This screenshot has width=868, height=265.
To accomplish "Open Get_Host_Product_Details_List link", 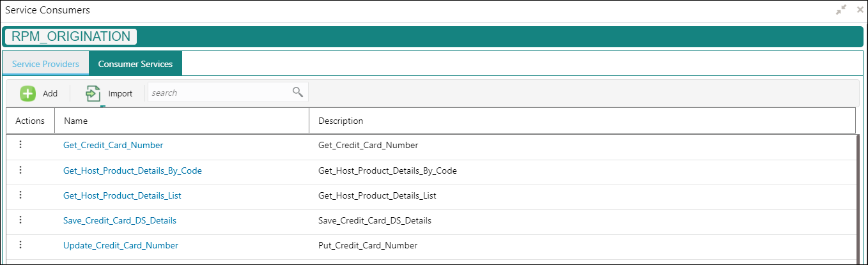I will 122,195.
